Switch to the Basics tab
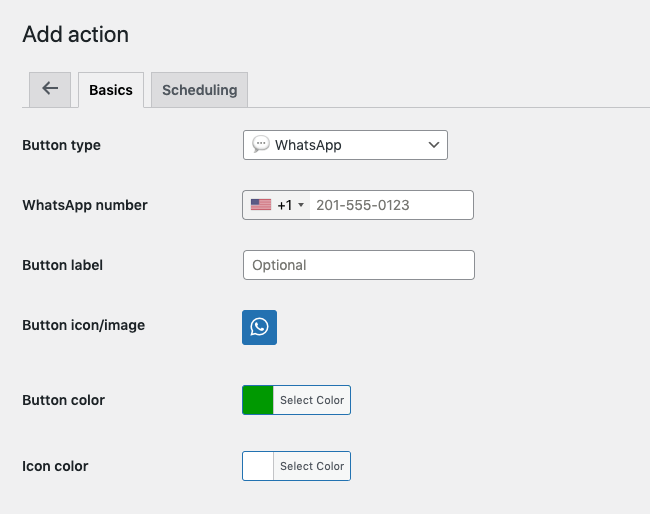This screenshot has width=650, height=514. point(110,90)
